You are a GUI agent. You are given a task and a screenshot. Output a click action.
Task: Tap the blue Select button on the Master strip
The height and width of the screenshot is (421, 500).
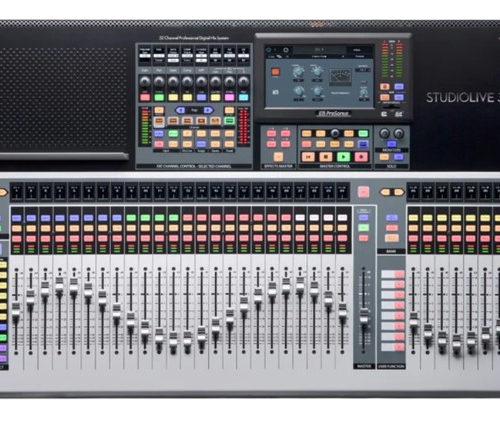click(x=364, y=218)
